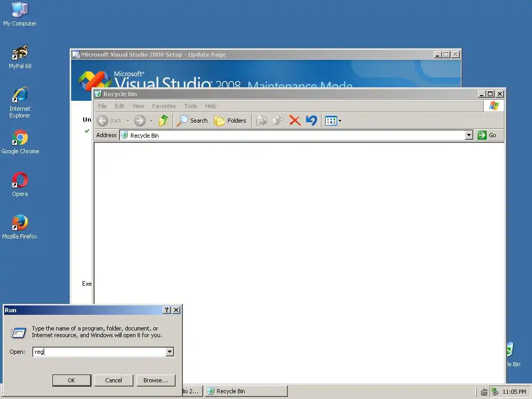Click the Move To toolbar icon
The width and height of the screenshot is (532, 399).
pos(261,121)
